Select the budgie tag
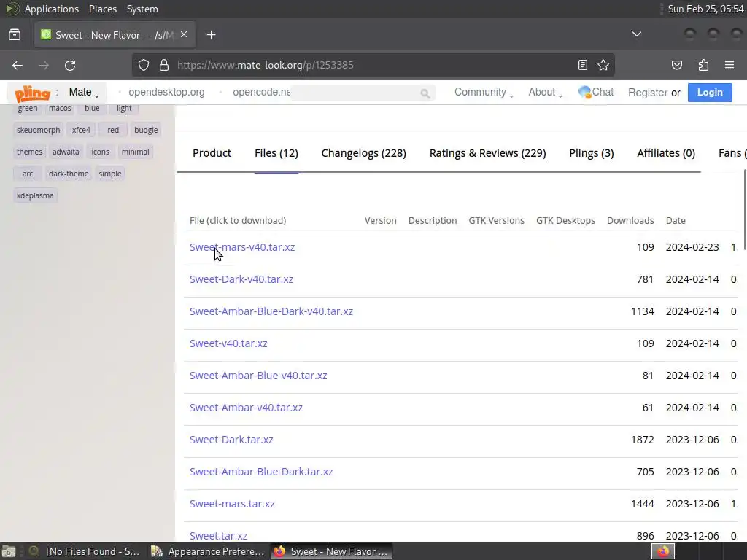This screenshot has width=747, height=560. (x=146, y=130)
